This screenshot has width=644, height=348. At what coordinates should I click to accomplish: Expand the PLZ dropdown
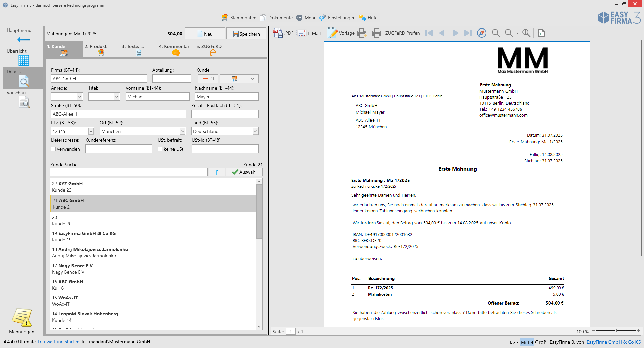click(91, 131)
